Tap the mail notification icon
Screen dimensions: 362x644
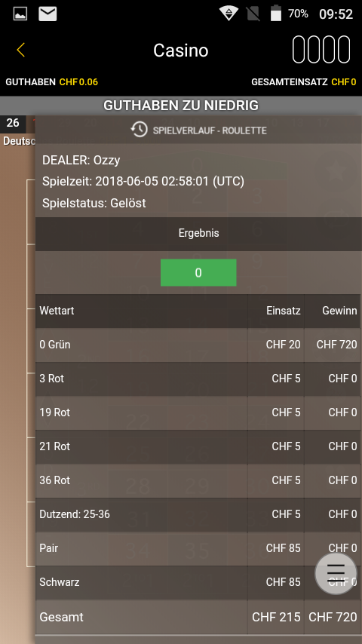48,14
